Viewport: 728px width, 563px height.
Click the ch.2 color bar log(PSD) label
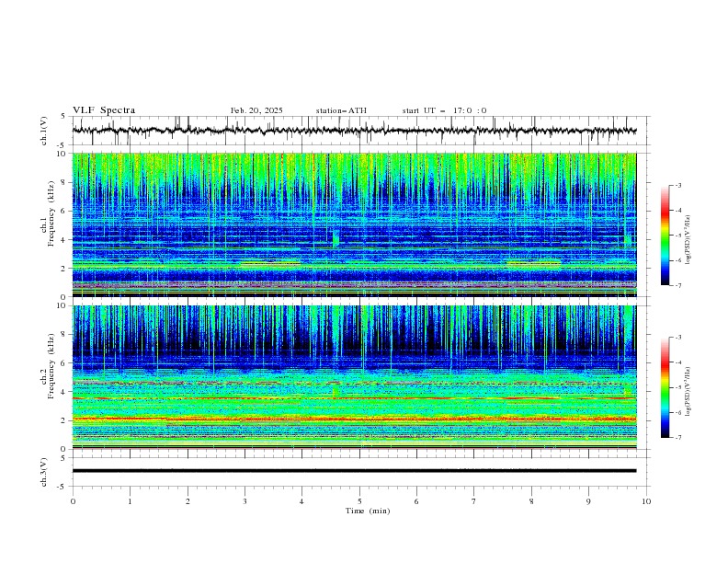click(688, 391)
